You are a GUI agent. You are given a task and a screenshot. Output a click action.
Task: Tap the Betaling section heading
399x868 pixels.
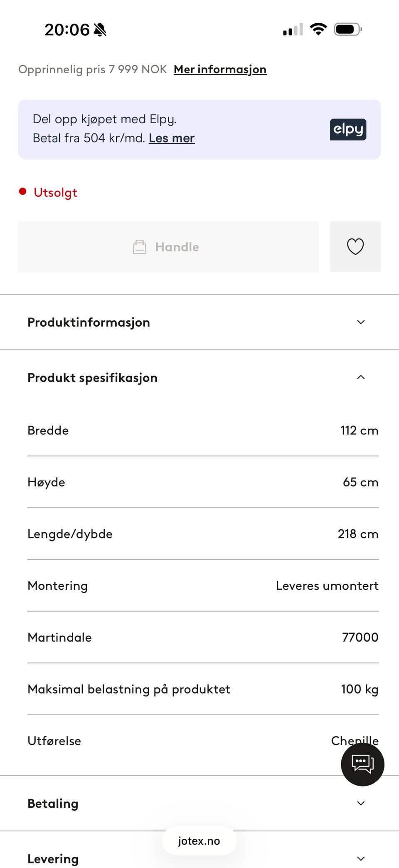click(53, 804)
